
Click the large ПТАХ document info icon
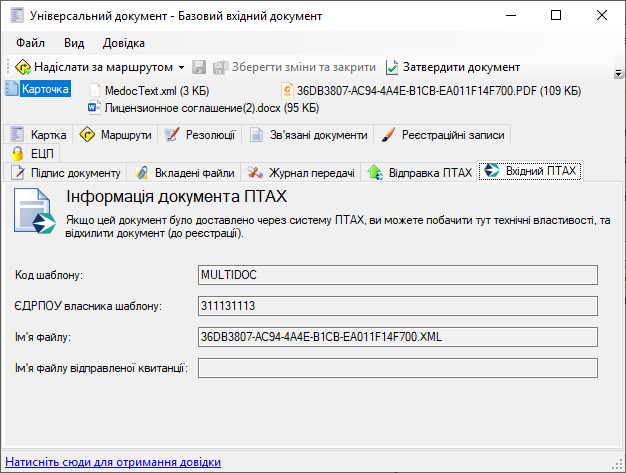(34, 212)
